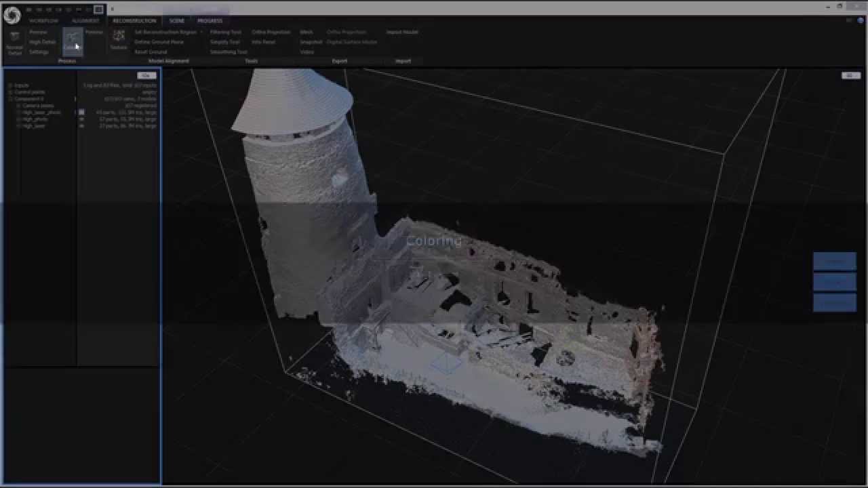The image size is (868, 488).
Task: Click the top blue button in progress overlay
Action: tap(834, 261)
